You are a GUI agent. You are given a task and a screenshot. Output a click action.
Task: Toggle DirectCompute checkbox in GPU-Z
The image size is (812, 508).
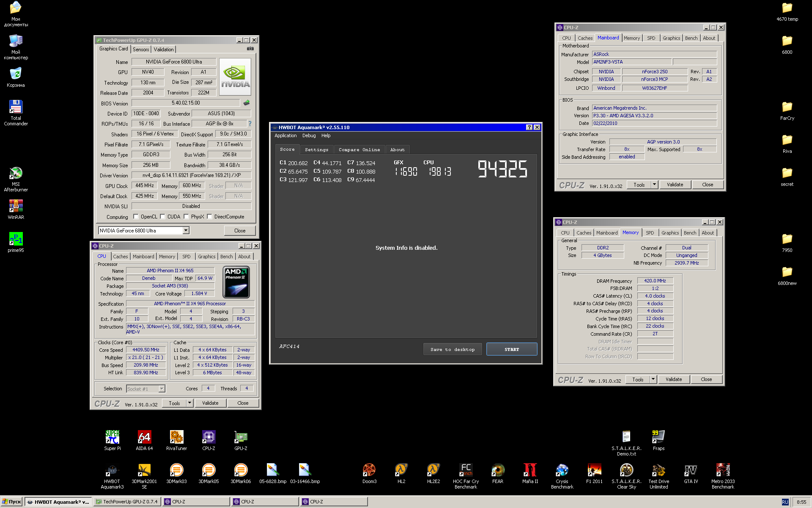coord(209,217)
